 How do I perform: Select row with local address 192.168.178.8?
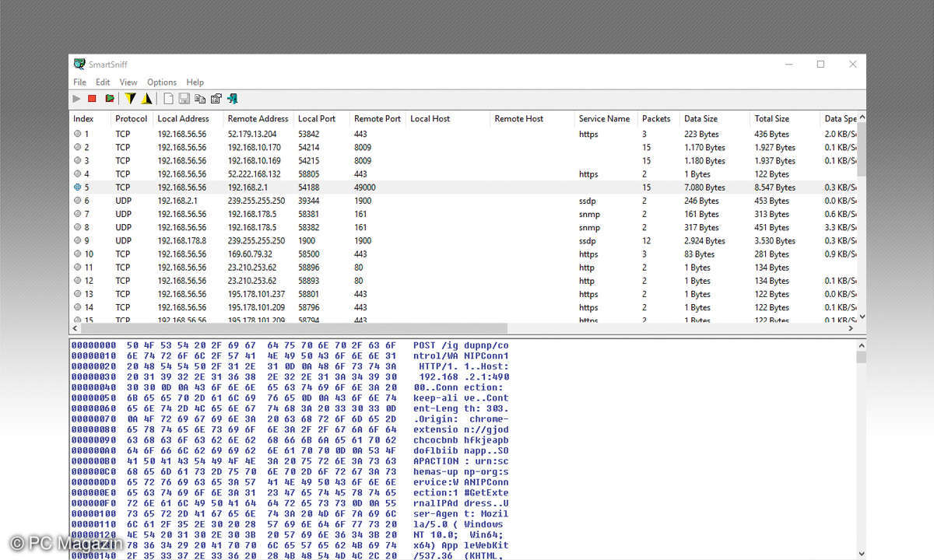(463, 241)
